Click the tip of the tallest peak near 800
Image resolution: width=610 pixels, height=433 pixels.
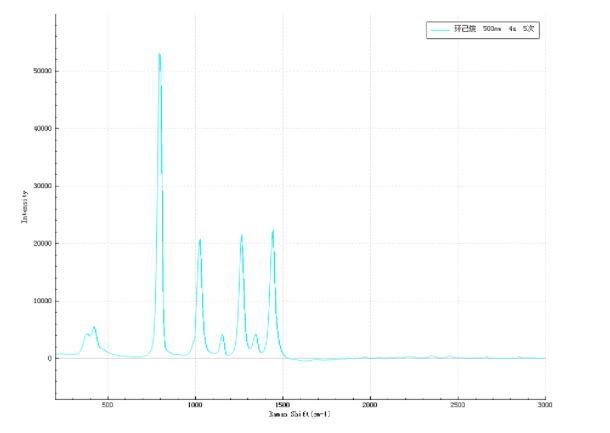coord(159,55)
